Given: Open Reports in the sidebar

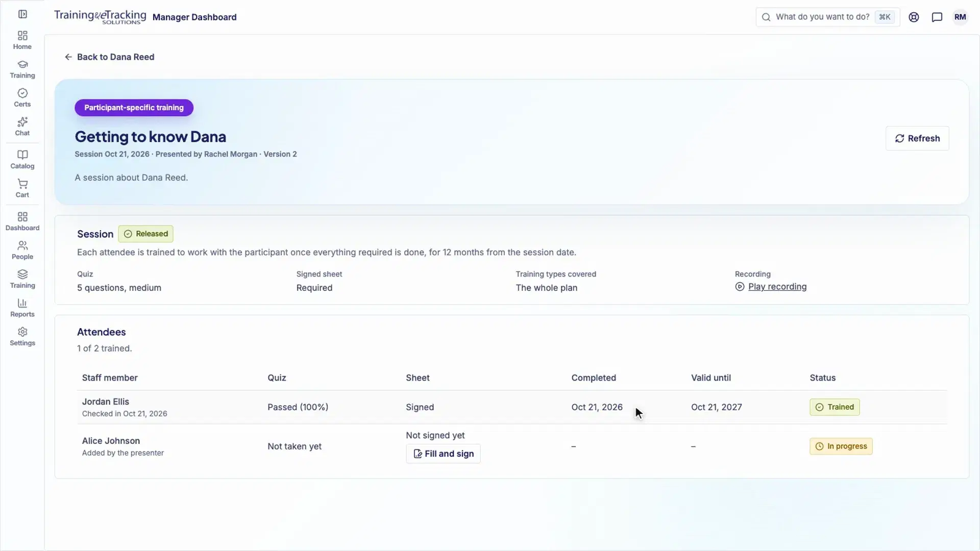Looking at the screenshot, I should click(x=22, y=308).
